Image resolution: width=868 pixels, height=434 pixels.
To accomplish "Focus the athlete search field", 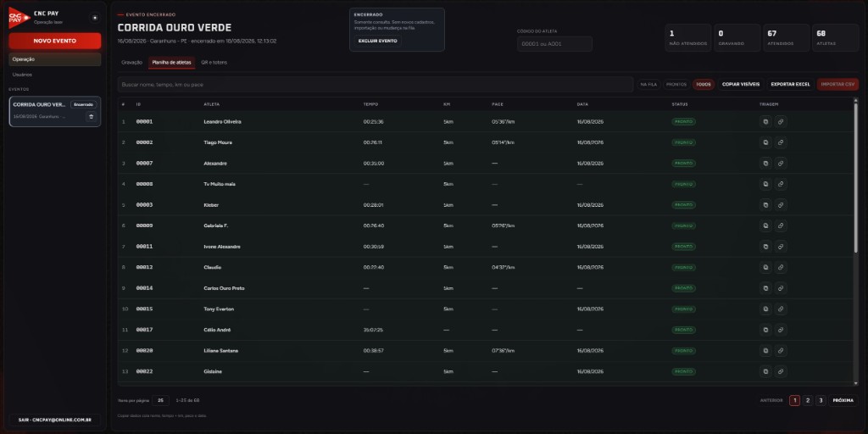I will 376,84.
